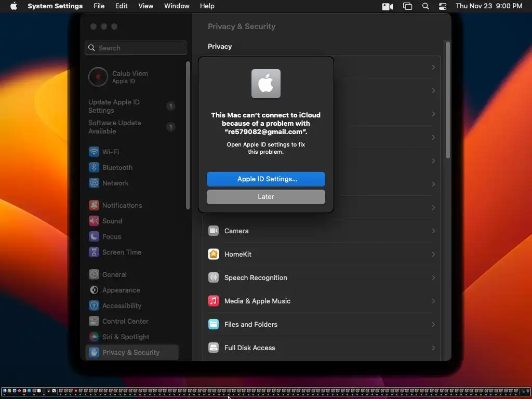Click the Speech Recognition waveform icon
Viewport: 532px width, 399px height.
tap(214, 277)
